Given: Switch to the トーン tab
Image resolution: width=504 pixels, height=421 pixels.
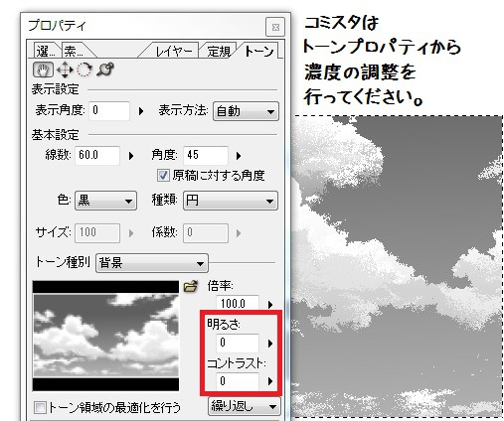Looking at the screenshot, I should (259, 51).
